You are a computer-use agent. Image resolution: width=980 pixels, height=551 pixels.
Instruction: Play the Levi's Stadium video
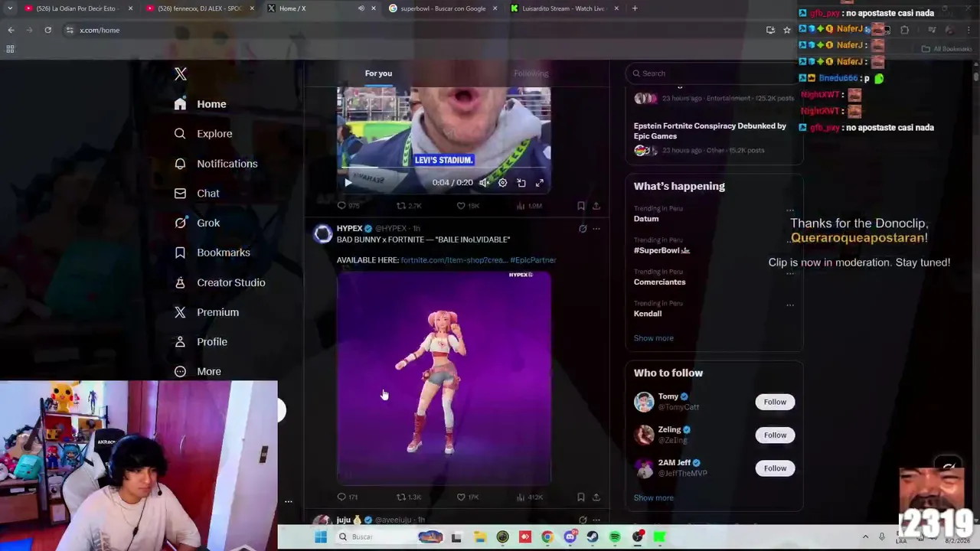click(x=348, y=182)
